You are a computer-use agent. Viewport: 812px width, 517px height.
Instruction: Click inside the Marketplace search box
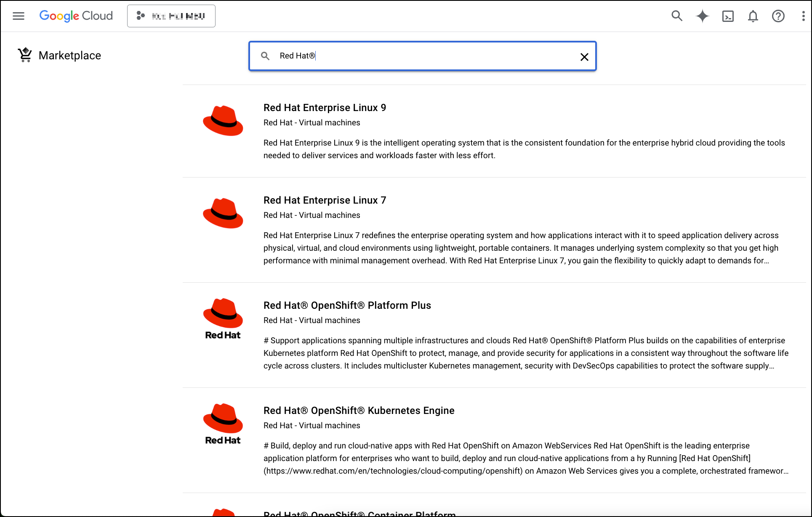421,56
